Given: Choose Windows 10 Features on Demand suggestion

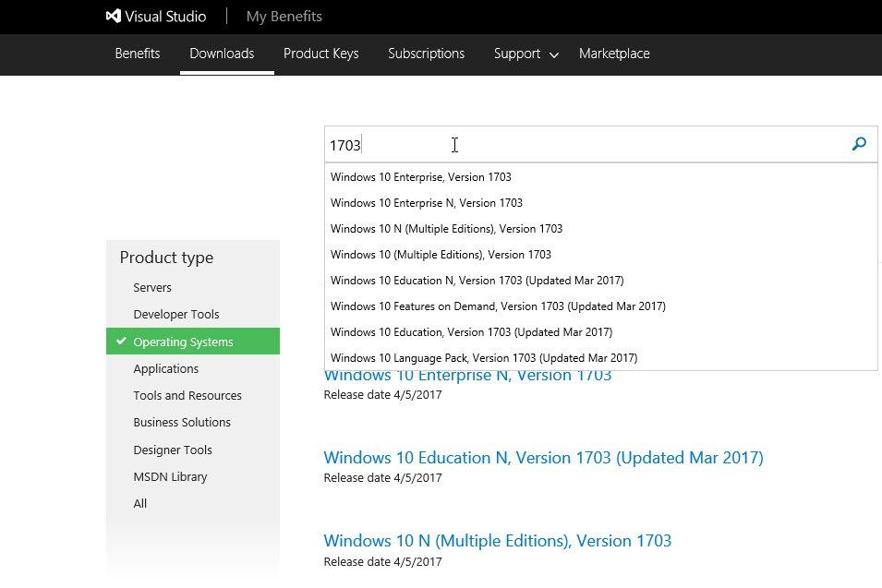Looking at the screenshot, I should pyautogui.click(x=498, y=306).
